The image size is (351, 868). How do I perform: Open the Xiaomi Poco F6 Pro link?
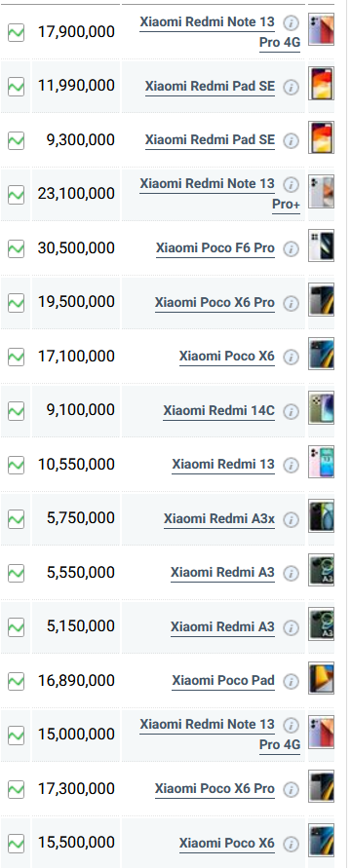214,248
